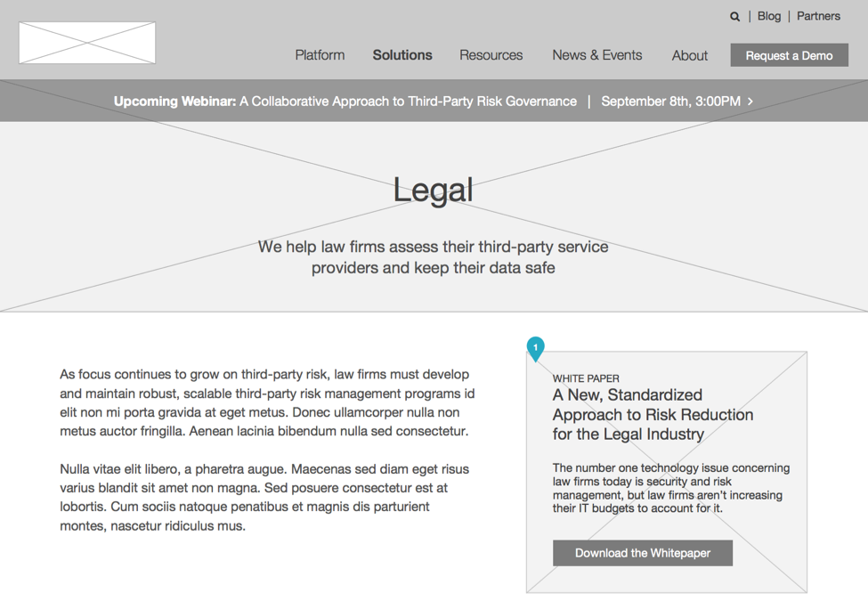Open the Platform menu
The image size is (868, 601).
320,55
